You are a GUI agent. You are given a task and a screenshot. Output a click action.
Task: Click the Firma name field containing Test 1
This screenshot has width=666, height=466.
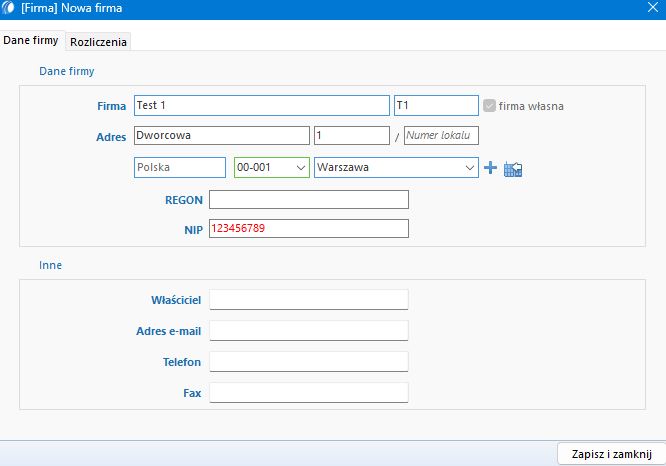(x=260, y=106)
